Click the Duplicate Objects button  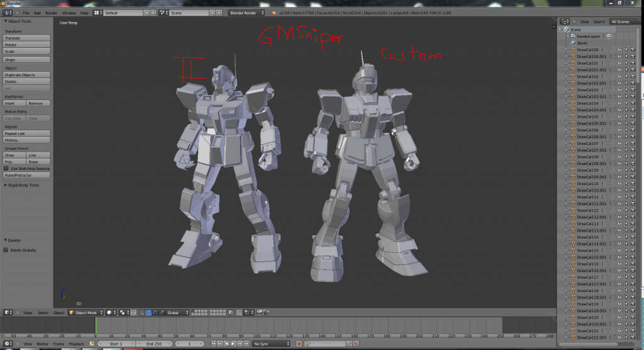coord(26,75)
